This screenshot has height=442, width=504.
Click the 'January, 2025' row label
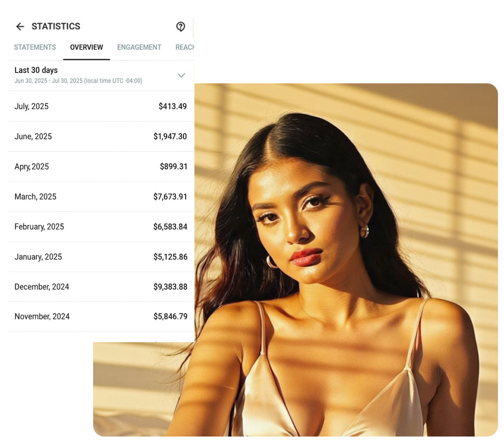[x=38, y=257]
